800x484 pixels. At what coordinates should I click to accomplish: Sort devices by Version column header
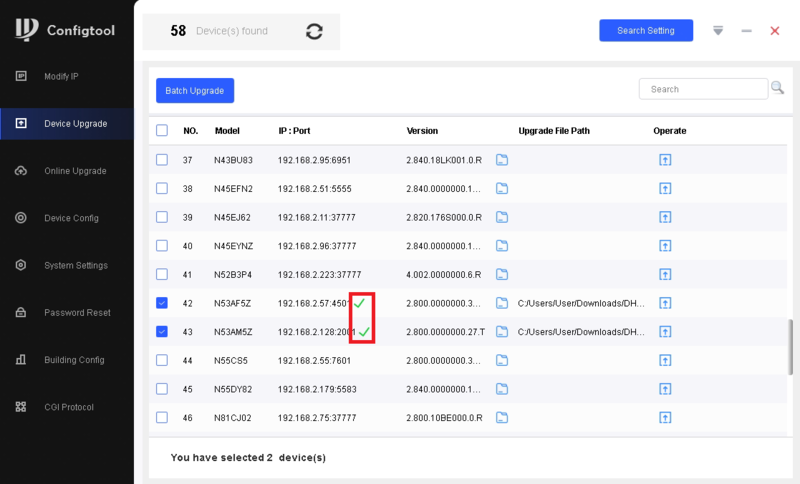point(422,131)
